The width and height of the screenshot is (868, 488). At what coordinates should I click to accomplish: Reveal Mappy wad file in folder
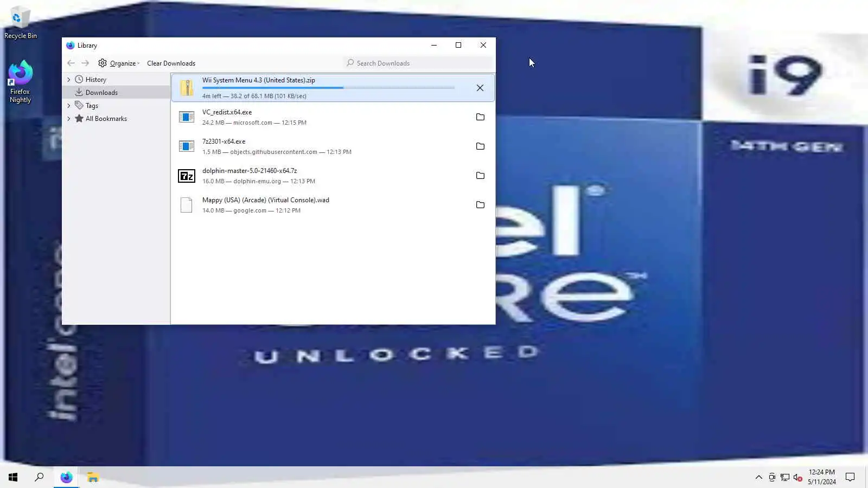(480, 205)
